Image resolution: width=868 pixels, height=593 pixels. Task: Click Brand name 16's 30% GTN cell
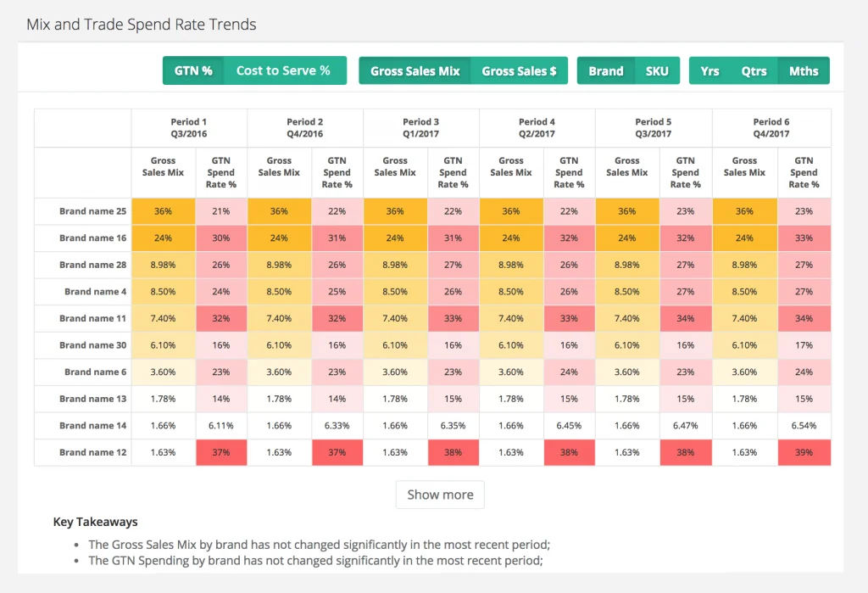(x=221, y=238)
